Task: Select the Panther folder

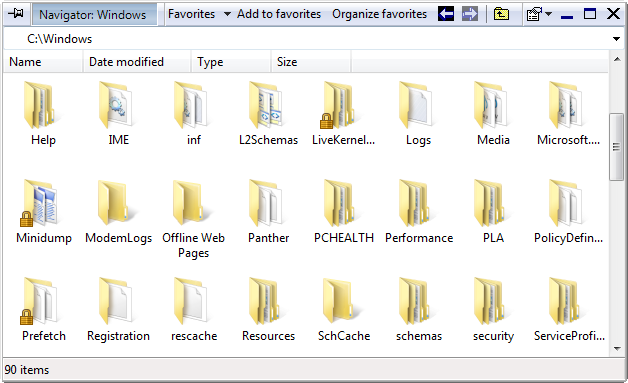Action: coord(268,212)
